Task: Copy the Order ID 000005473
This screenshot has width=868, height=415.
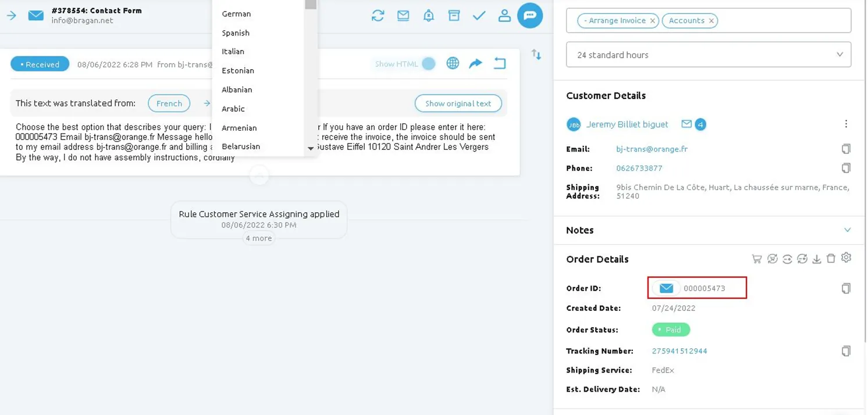Action: coord(846,288)
